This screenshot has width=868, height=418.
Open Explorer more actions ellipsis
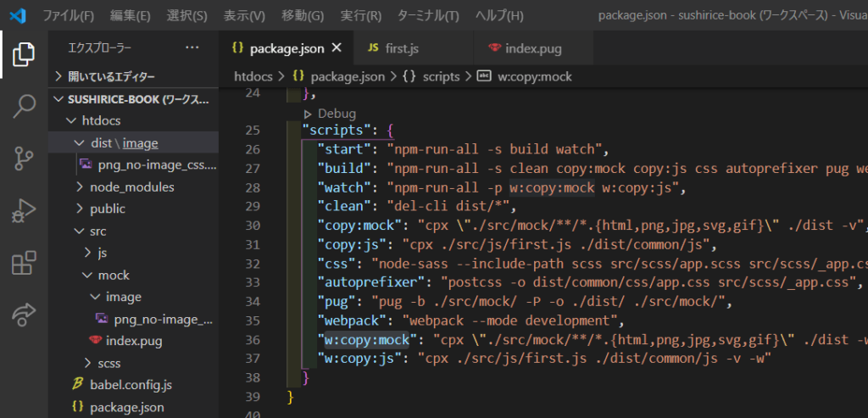192,48
